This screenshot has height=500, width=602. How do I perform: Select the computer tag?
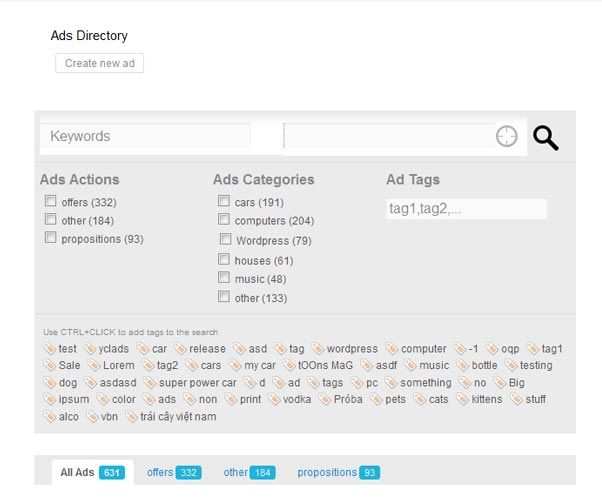(416, 349)
